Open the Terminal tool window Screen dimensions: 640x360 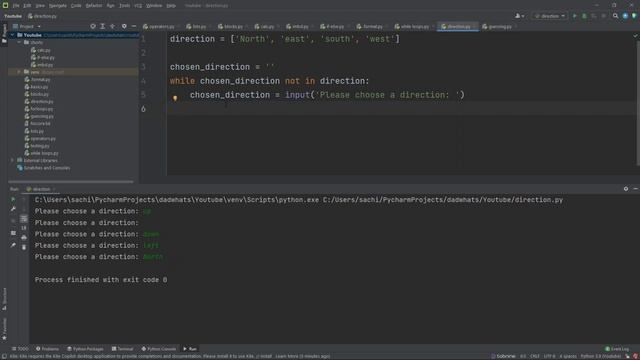coord(122,349)
